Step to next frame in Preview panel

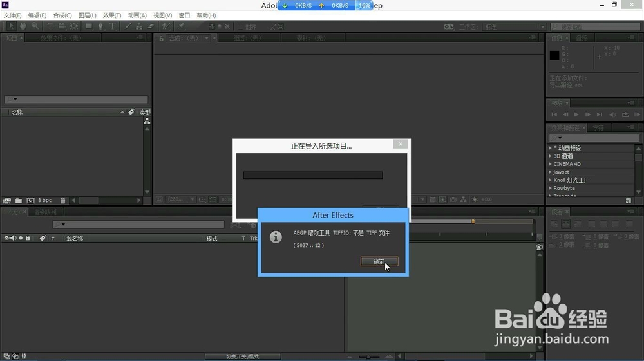point(588,115)
